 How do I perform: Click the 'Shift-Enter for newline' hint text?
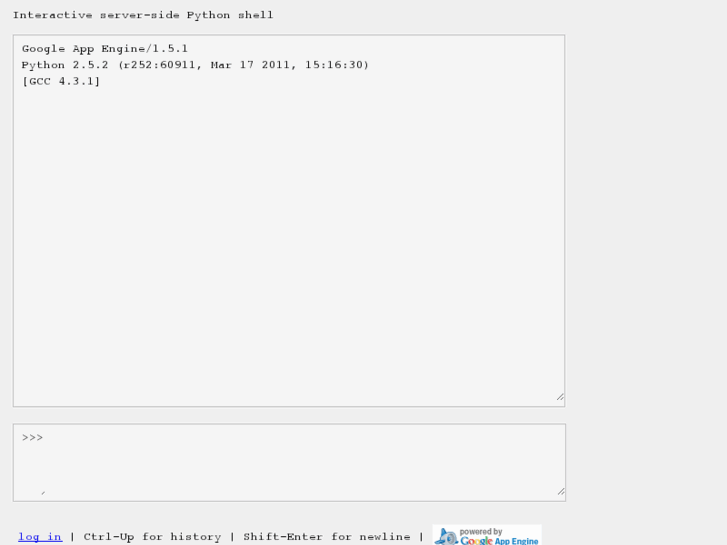click(326, 537)
